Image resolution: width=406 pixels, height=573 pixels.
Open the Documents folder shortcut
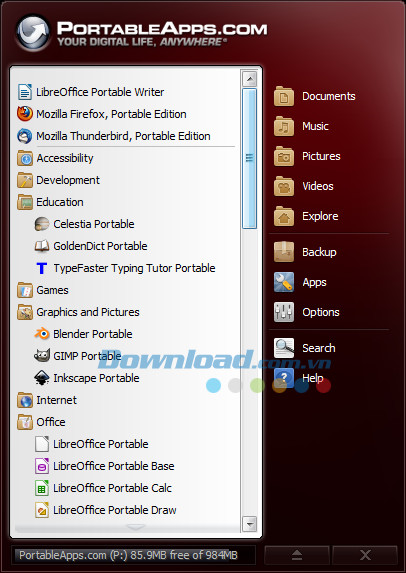coord(315,96)
